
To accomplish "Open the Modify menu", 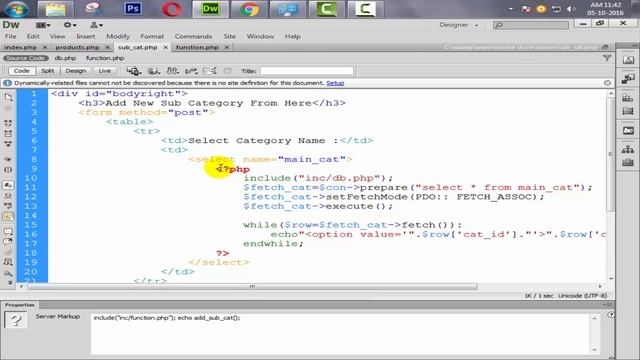I will (118, 36).
